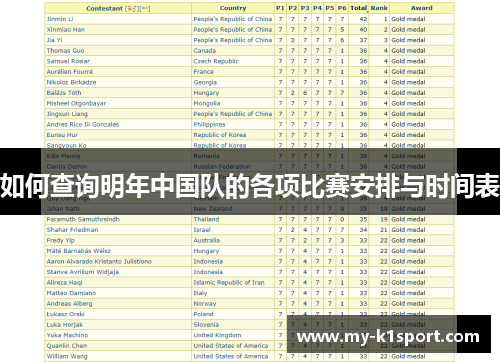Screen dimensions: 500x362
Task: Open the Islamic Republic of Iran country page
Action: pyautogui.click(x=229, y=283)
